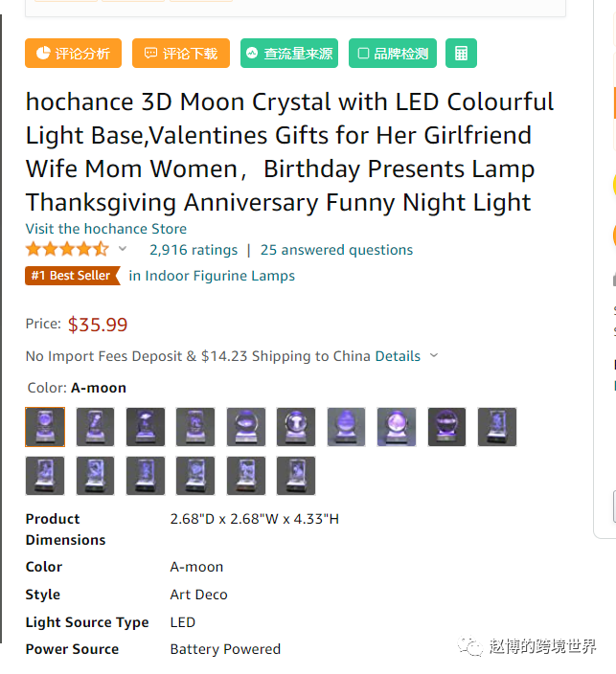The width and height of the screenshot is (616, 674).
Task: Click the #1 Best Seller badge
Action: (x=73, y=276)
